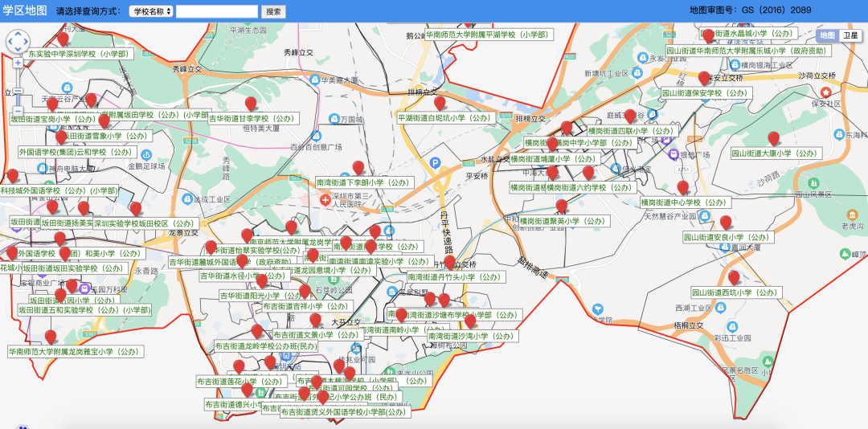Select the red pin above 园山街道安良小学
This screenshot has width=868, height=429.
[x=726, y=223]
